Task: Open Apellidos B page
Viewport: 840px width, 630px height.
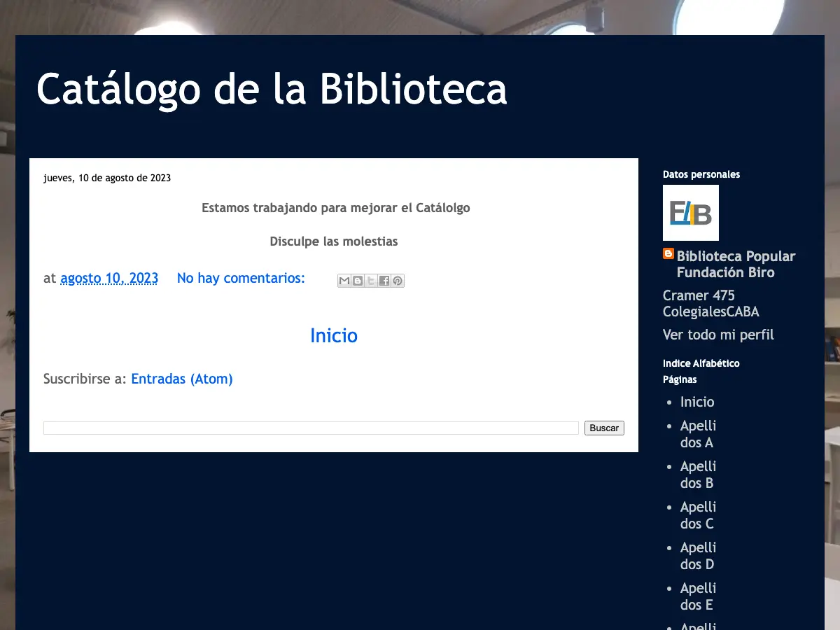Action: [698, 475]
